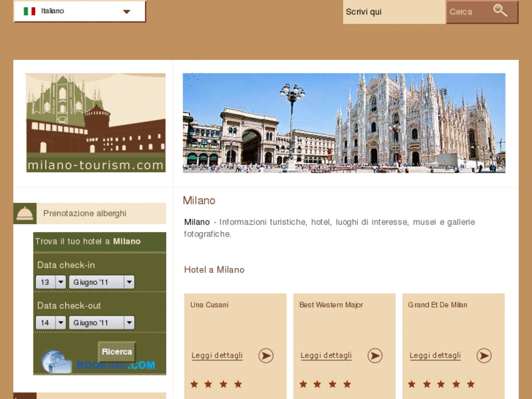Click the hotel bell icon beside Prenotazione alberghi
The height and width of the screenshot is (399, 532).
click(25, 214)
